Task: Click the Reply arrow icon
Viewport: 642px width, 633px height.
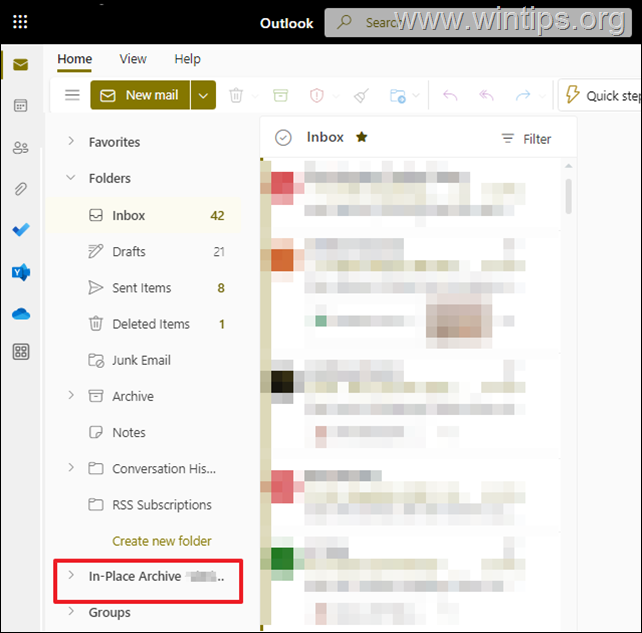Action: (450, 96)
